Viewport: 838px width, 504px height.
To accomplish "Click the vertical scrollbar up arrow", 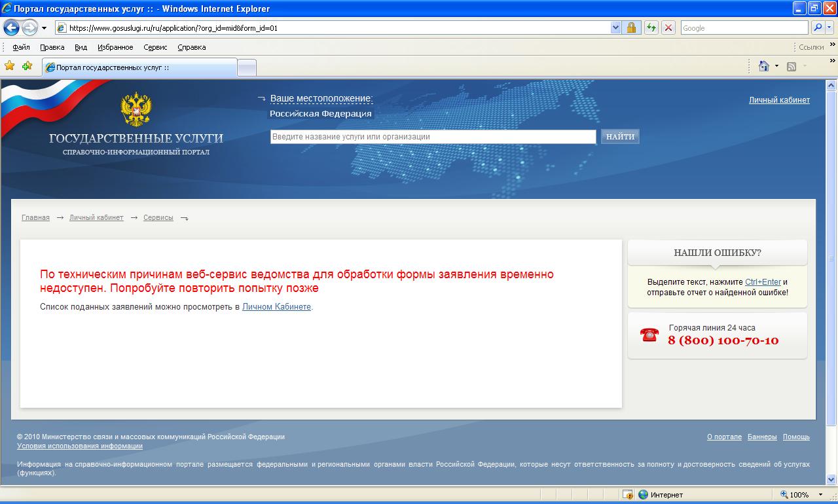I will click(831, 85).
